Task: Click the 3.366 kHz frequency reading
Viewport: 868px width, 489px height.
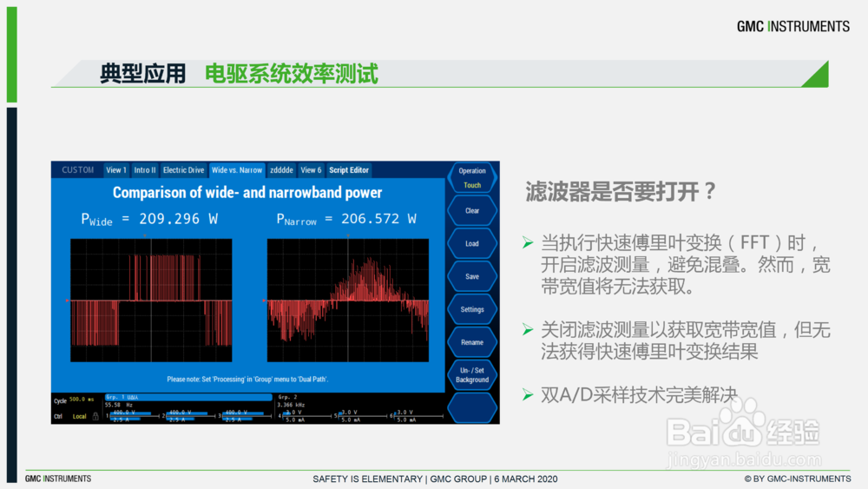Action: point(291,405)
